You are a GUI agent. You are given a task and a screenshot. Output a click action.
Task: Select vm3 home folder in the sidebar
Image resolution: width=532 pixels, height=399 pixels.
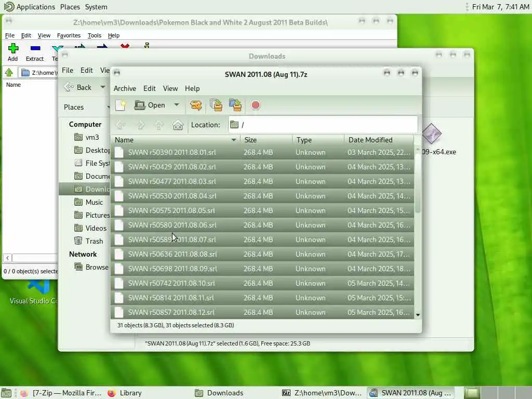pos(87,137)
